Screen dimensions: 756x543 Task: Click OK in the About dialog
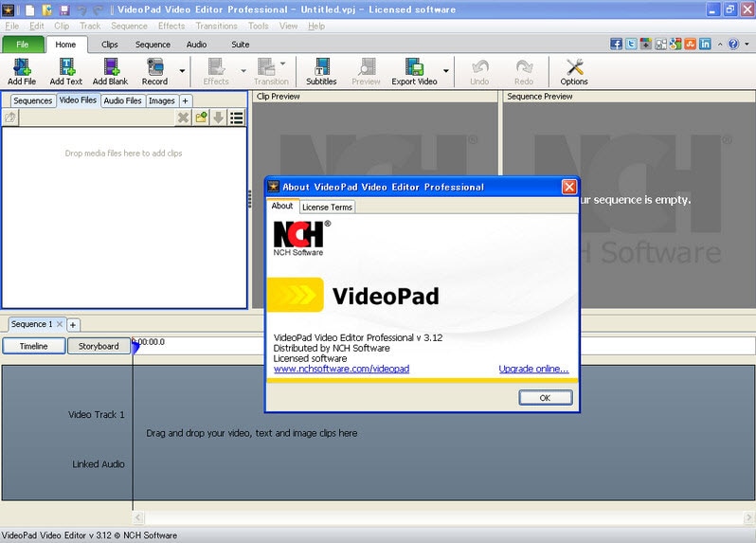[546, 398]
